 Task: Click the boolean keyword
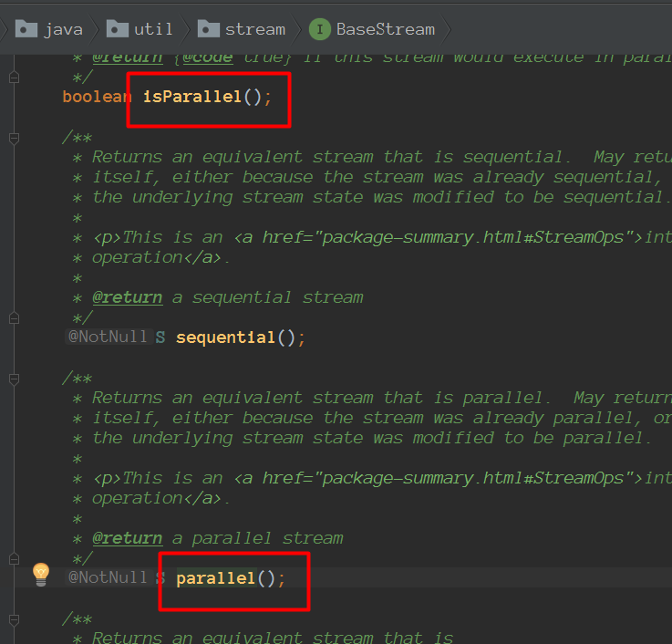(98, 97)
